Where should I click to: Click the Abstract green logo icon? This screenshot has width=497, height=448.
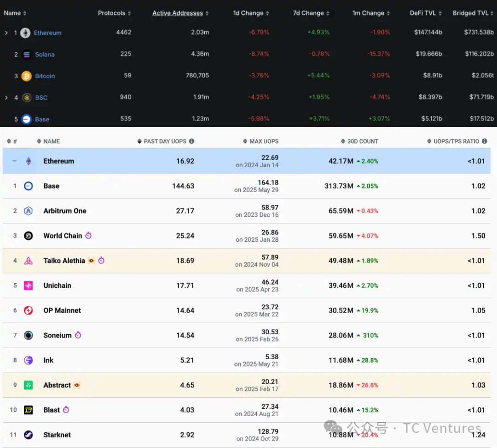[29, 385]
